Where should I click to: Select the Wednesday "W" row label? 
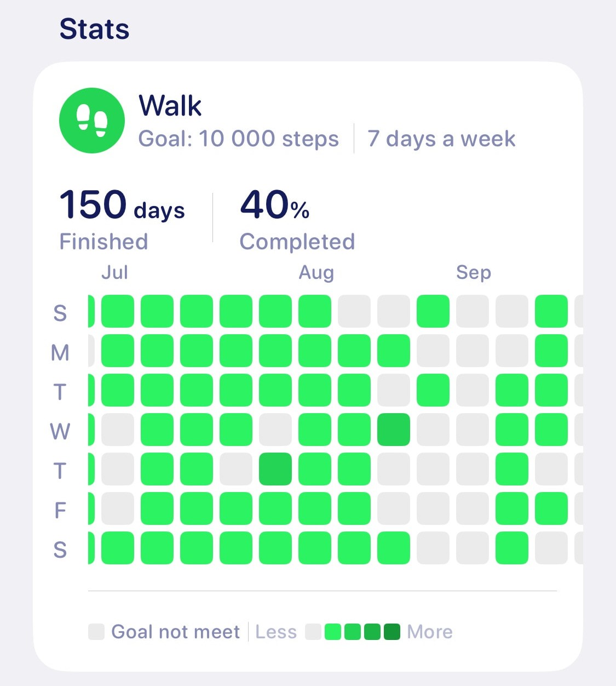click(60, 431)
